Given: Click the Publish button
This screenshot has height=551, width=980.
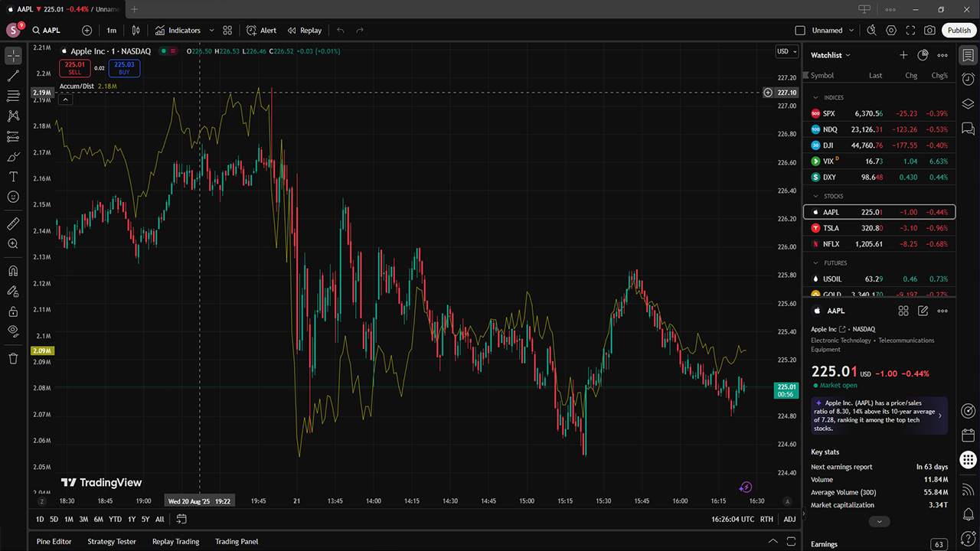Looking at the screenshot, I should pos(959,31).
